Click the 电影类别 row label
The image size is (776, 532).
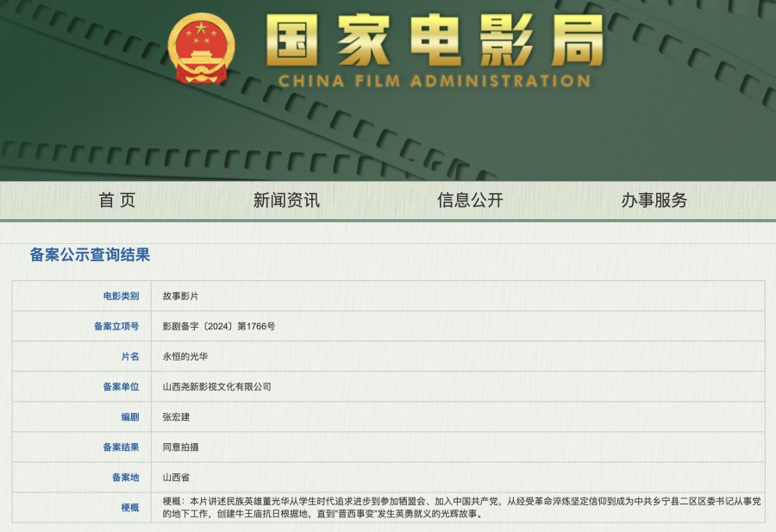[x=121, y=296]
